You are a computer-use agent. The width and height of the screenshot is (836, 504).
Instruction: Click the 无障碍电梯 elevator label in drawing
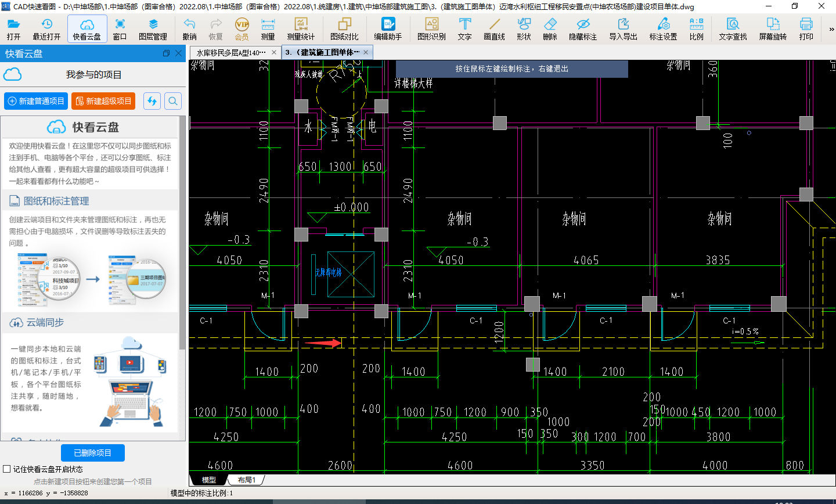pyautogui.click(x=329, y=272)
